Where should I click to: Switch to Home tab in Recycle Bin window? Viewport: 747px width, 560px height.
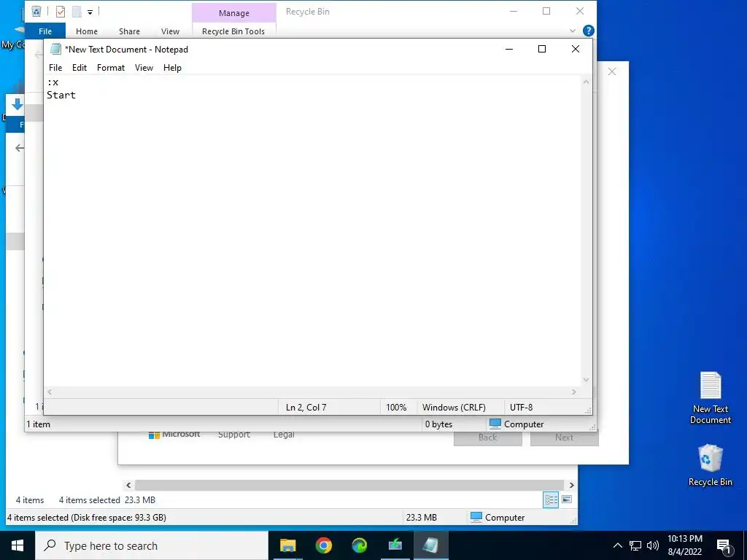pyautogui.click(x=87, y=31)
